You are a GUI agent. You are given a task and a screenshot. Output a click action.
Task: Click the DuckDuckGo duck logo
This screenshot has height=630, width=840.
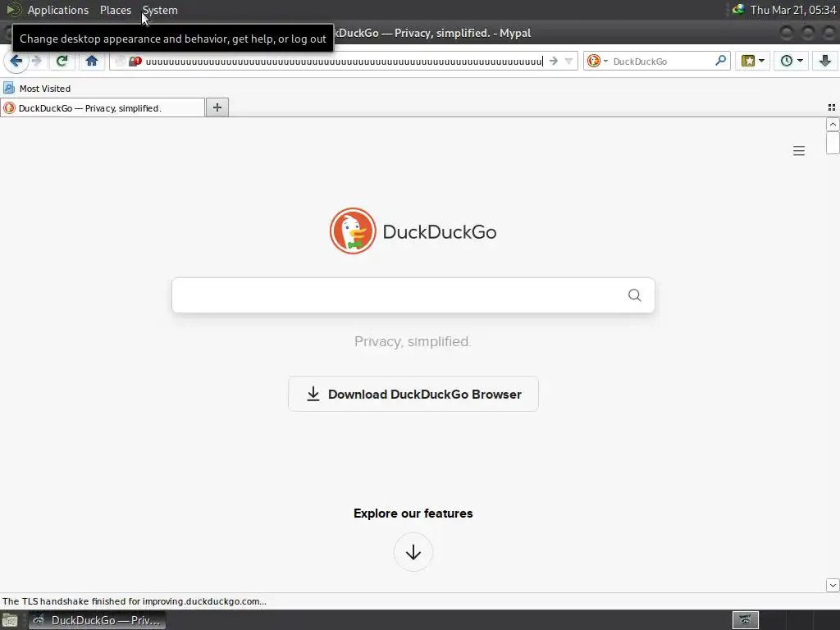[353, 231]
